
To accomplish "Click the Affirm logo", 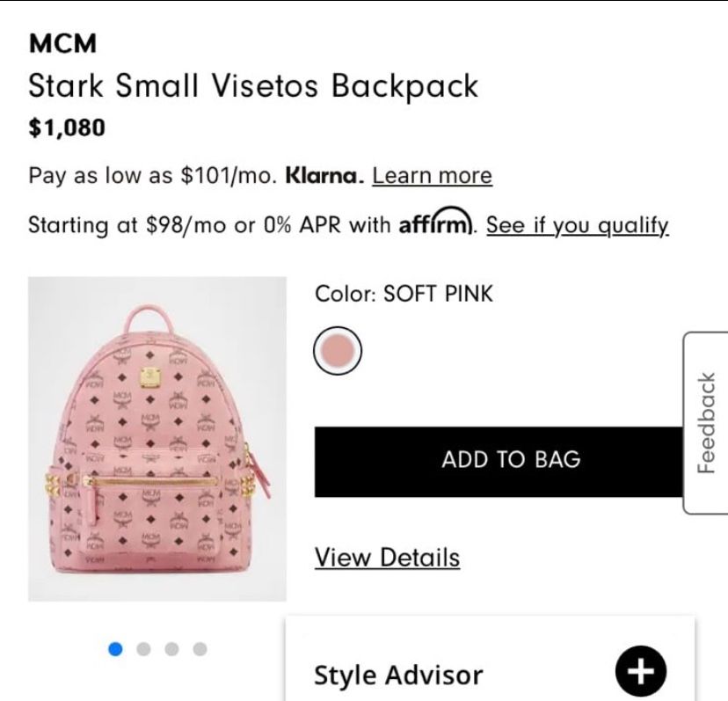I will [436, 225].
